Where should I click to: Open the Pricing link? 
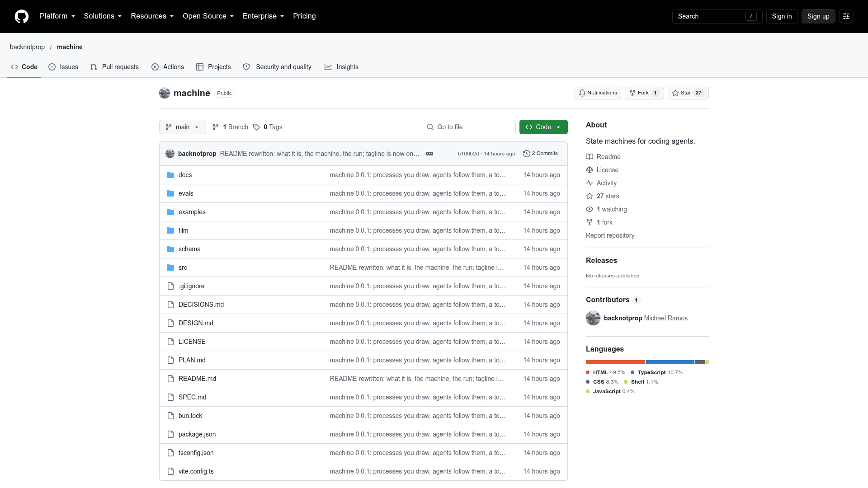click(304, 16)
